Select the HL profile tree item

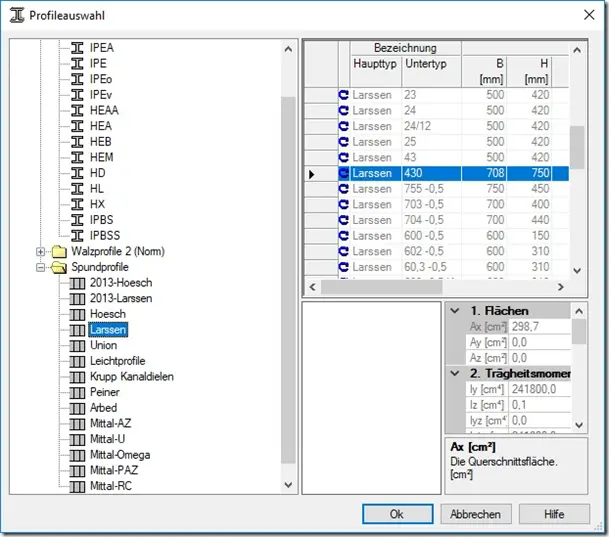click(97, 189)
